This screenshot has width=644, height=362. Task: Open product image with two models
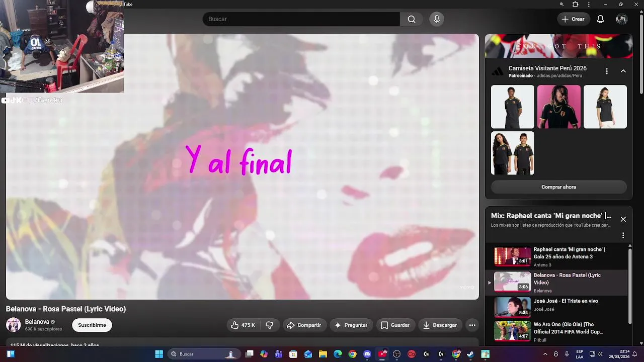(x=513, y=153)
